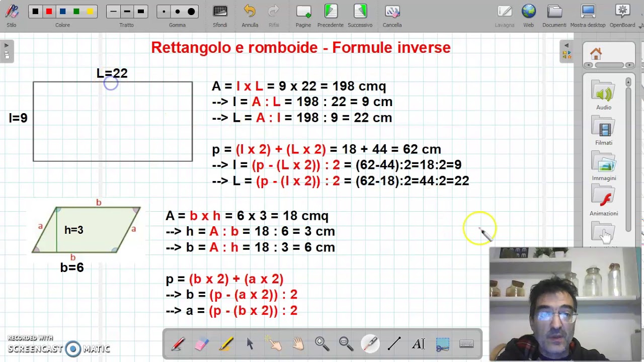
Task: Select the Eraser tool in bottom palette
Action: [x=201, y=344]
